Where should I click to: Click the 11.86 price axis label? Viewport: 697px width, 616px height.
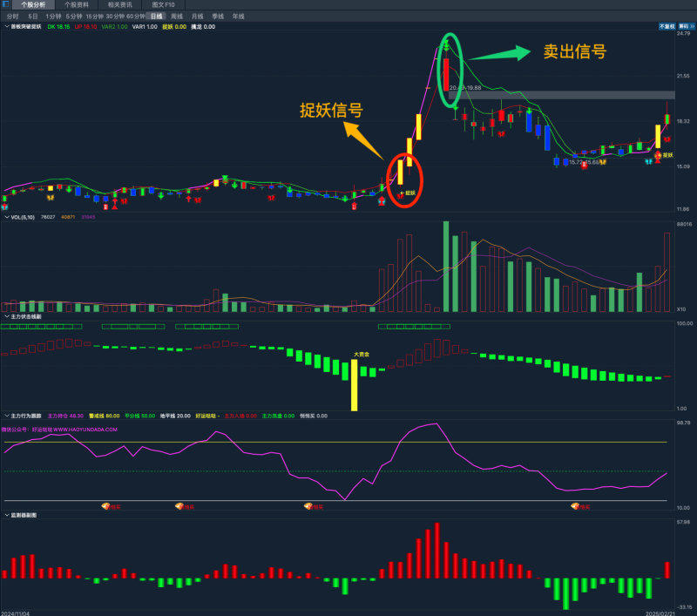[x=683, y=209]
